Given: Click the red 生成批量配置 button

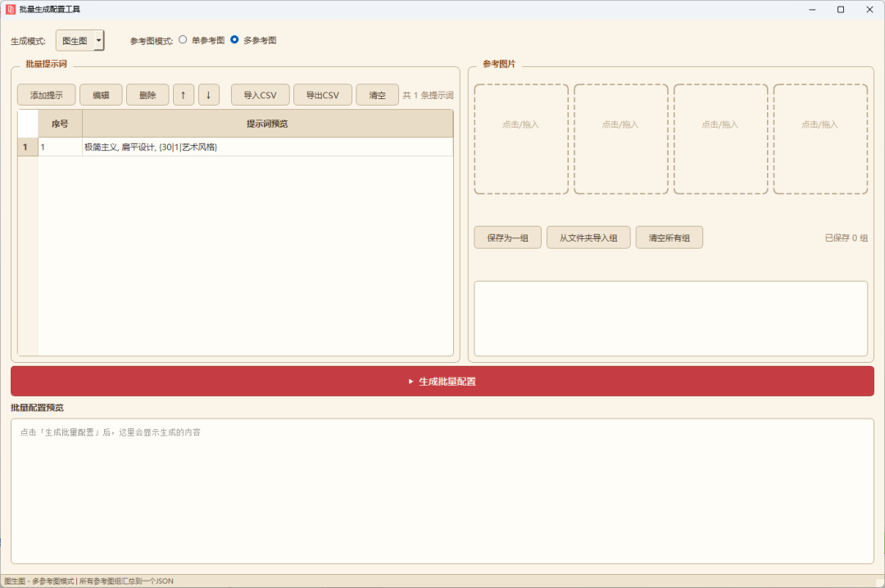Looking at the screenshot, I should 442,382.
